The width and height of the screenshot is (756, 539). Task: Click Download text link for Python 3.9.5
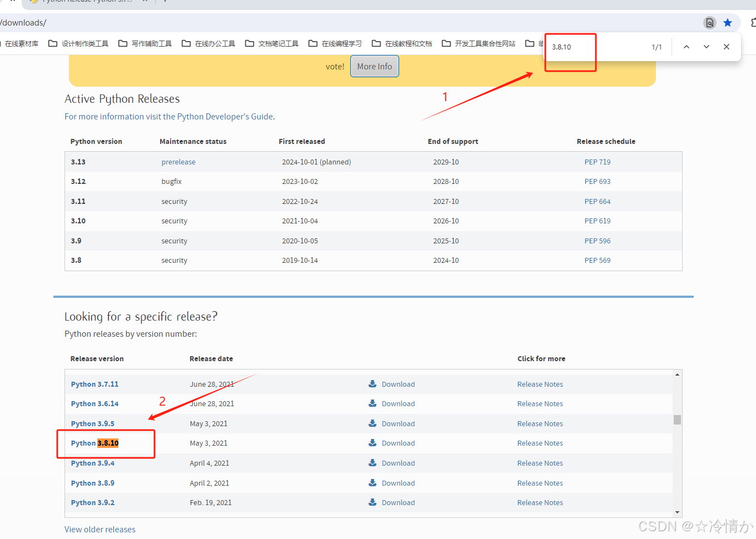click(398, 424)
